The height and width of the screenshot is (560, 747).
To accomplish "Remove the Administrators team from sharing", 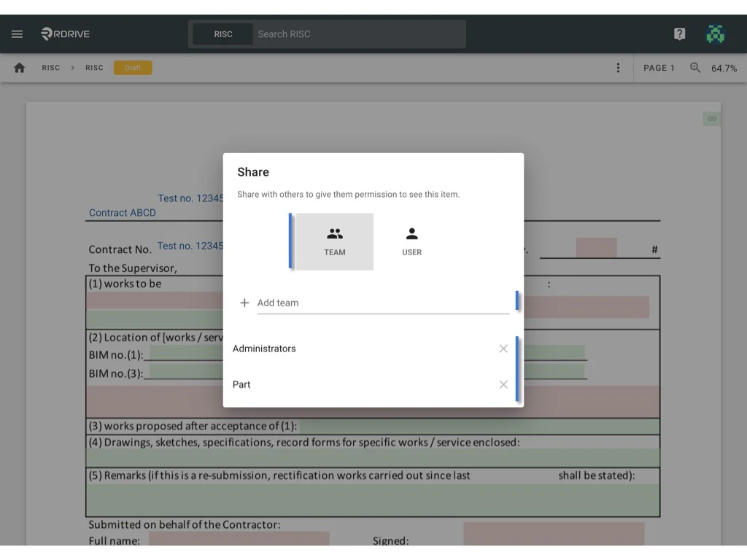I will pyautogui.click(x=503, y=349).
